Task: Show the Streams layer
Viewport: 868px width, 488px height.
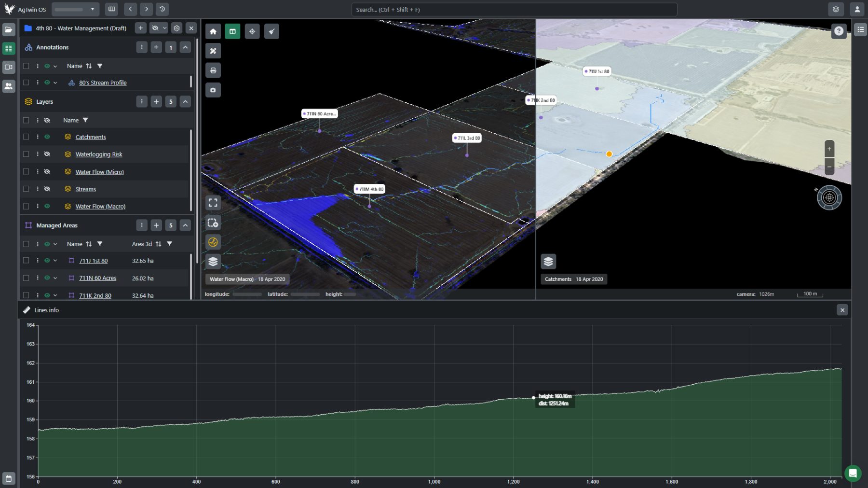Action: click(47, 189)
